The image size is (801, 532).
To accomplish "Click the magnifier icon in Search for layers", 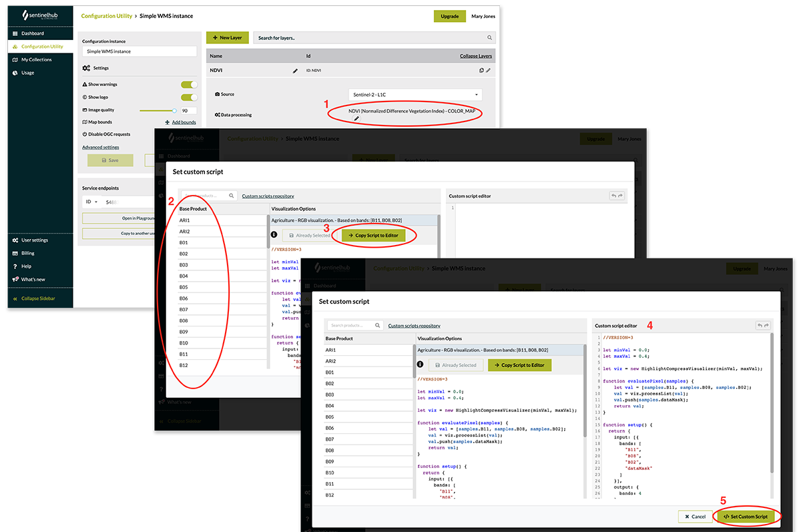I will [490, 38].
